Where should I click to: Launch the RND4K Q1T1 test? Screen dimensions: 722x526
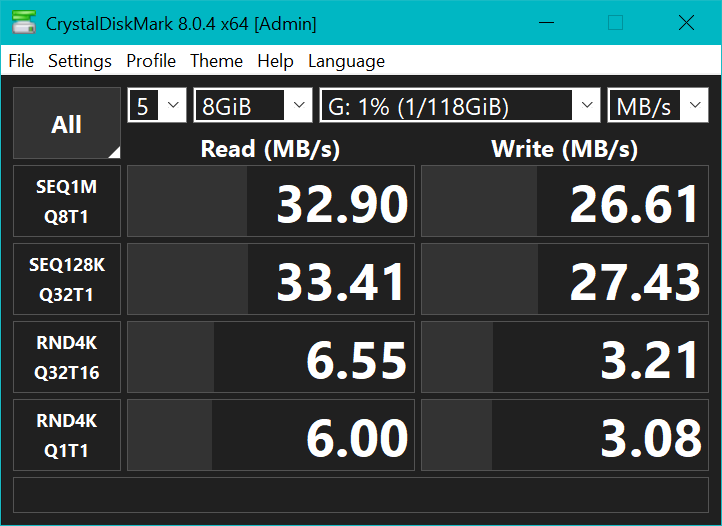(x=67, y=435)
